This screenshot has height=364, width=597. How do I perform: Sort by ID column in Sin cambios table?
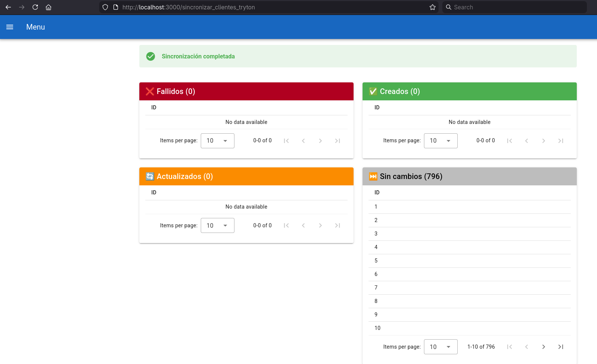tap(377, 192)
